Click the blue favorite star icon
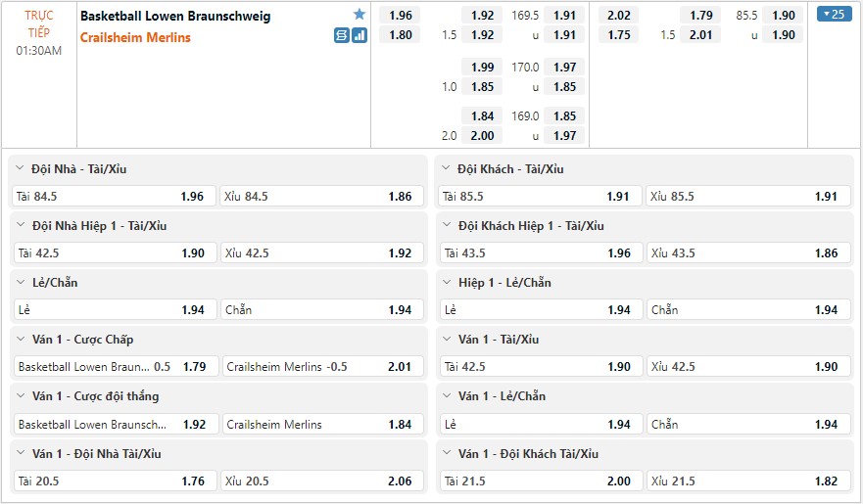Image resolution: width=863 pixels, height=504 pixels. coord(360,15)
